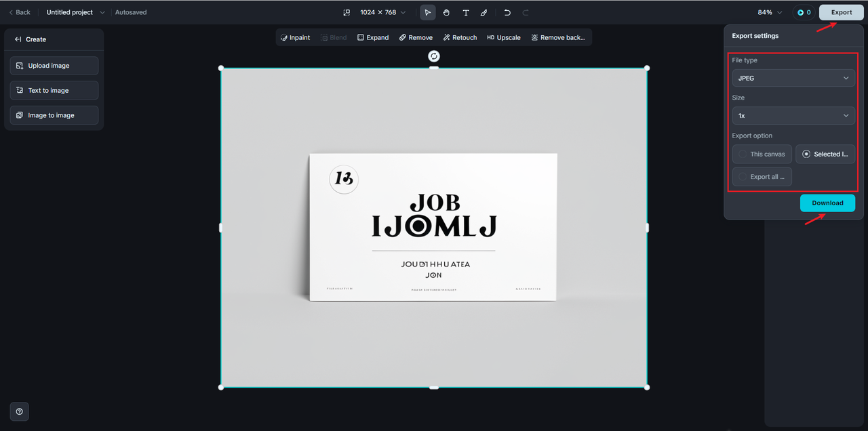
Task: Open the Expand image tool
Action: coord(373,37)
